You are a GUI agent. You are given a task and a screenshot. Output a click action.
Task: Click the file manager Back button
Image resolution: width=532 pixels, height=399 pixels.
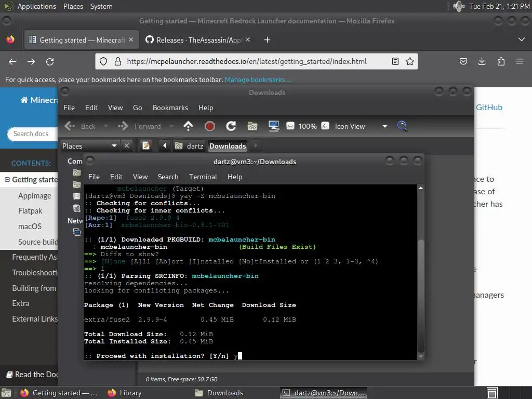pos(80,126)
